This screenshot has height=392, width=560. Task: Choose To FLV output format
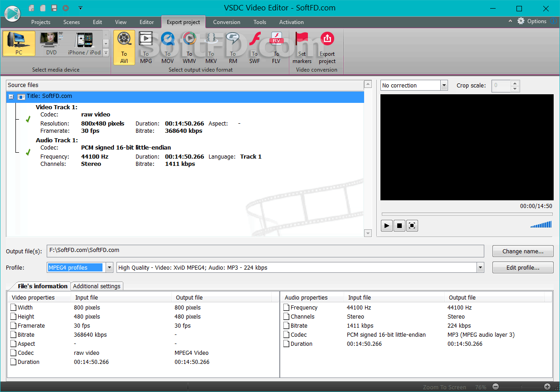pyautogui.click(x=276, y=48)
